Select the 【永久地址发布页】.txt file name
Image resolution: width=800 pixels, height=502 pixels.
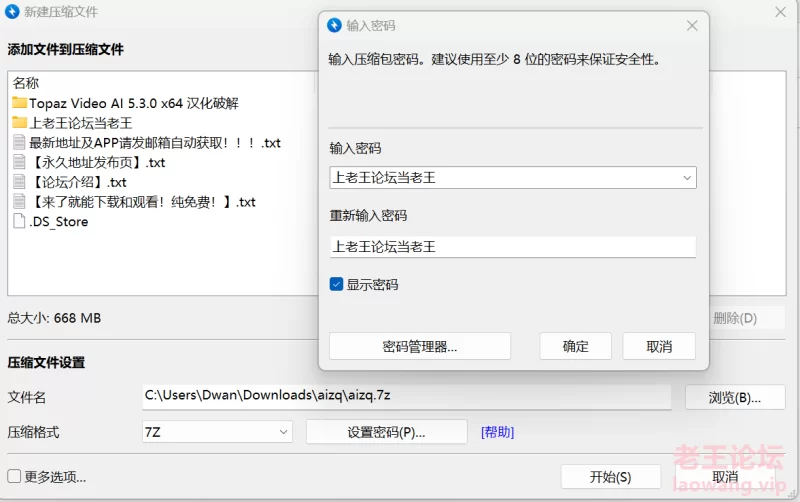point(98,162)
